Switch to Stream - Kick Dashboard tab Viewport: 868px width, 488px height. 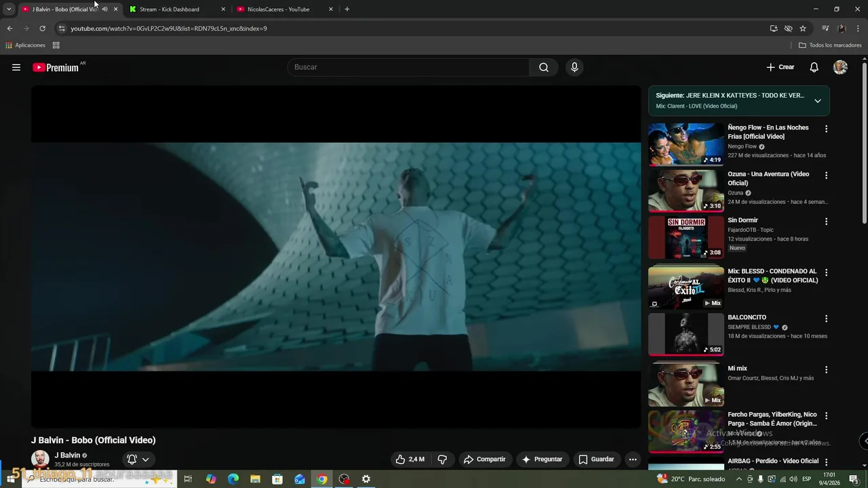point(177,9)
